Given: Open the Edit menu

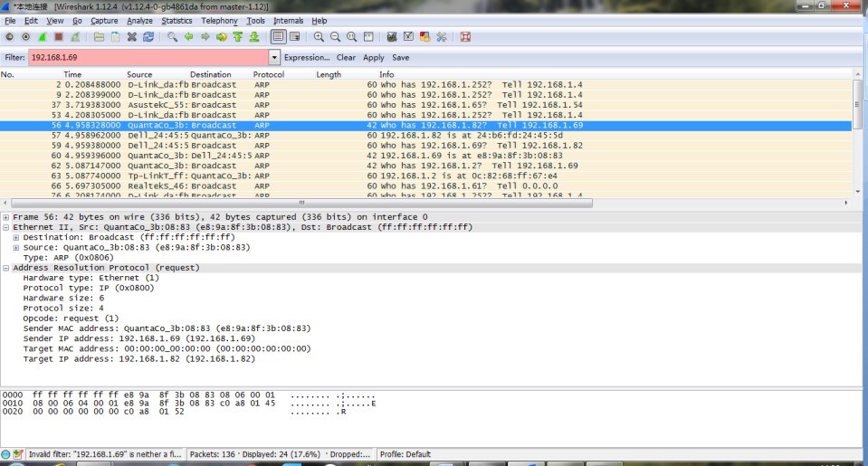Looking at the screenshot, I should [31, 21].
